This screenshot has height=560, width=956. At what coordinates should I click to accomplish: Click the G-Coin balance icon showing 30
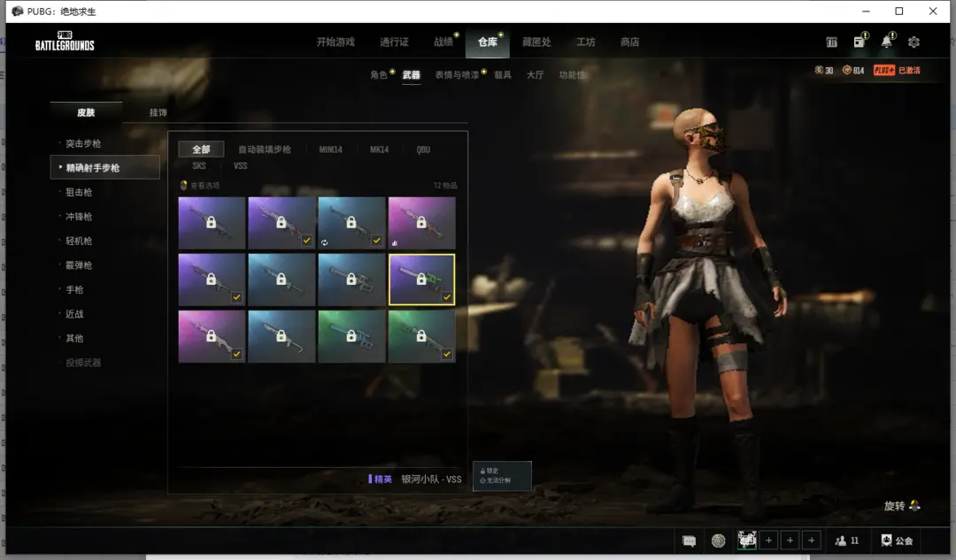(819, 70)
